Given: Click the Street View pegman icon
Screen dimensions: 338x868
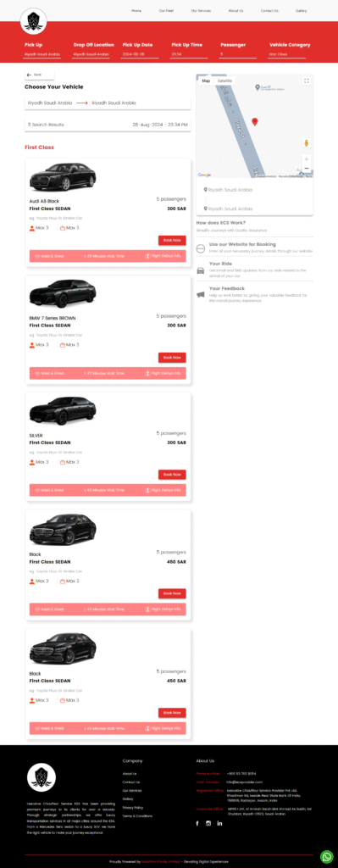Looking at the screenshot, I should coord(306,143).
